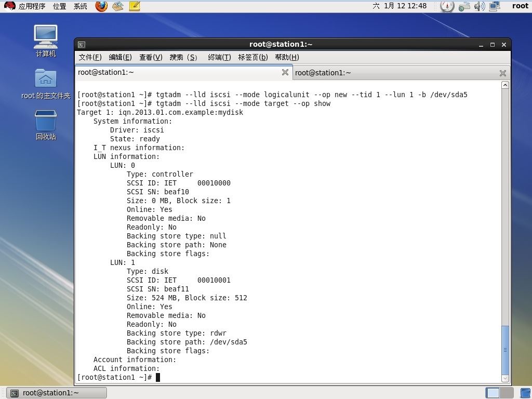The image size is (532, 399).
Task: Click the 'Backing store path: /dev/sda5' line
Action: click(x=187, y=342)
